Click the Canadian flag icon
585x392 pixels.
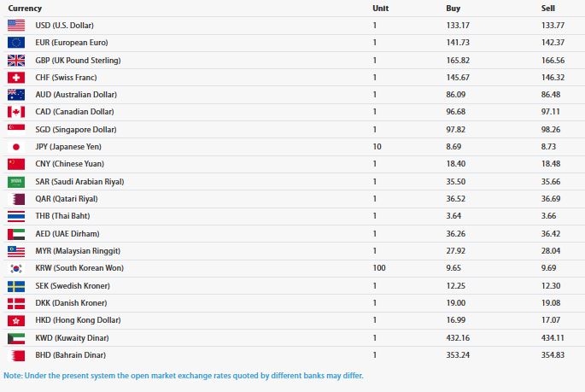tap(16, 112)
